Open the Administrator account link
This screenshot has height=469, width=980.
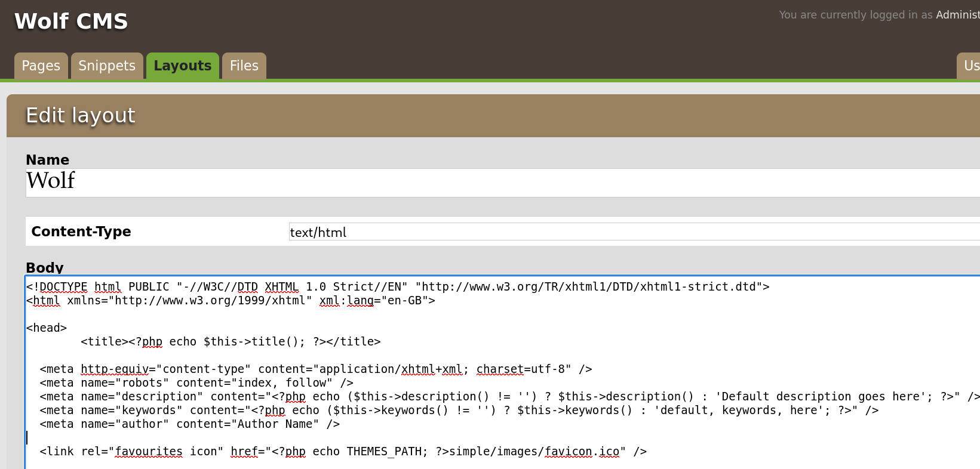coord(958,15)
